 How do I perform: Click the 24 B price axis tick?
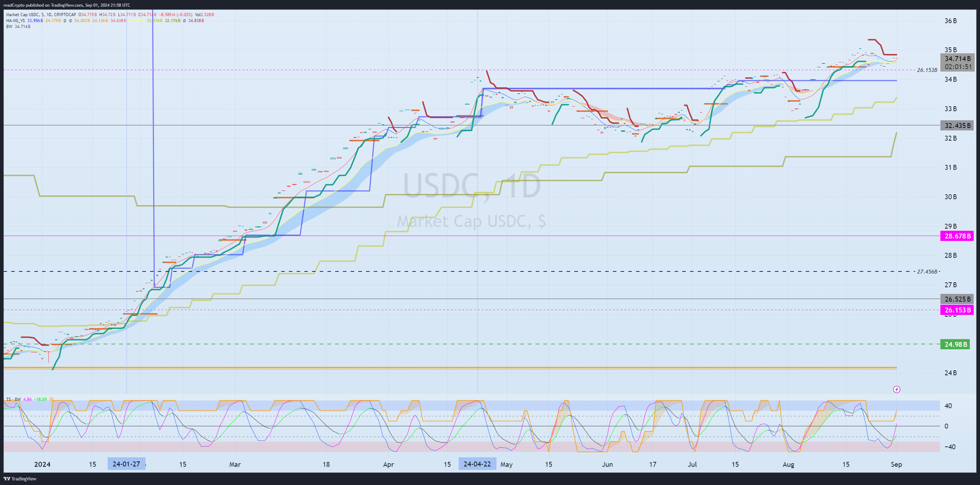pyautogui.click(x=951, y=373)
